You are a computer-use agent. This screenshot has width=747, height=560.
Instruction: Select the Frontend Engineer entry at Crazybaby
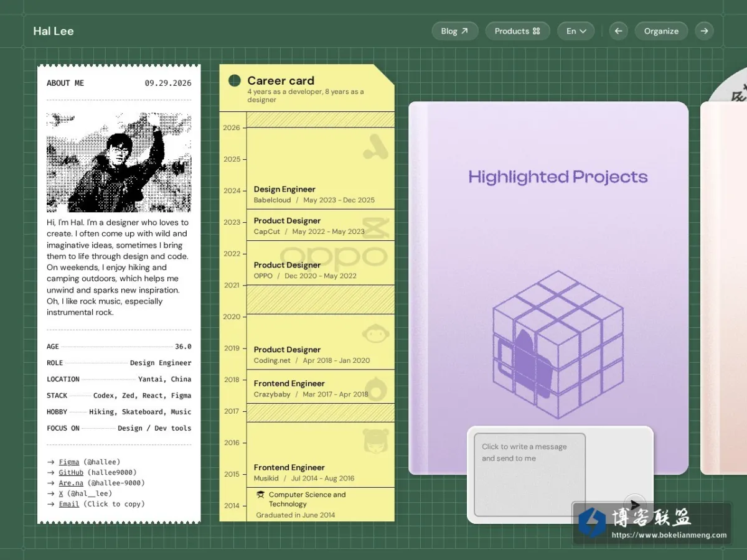pos(321,388)
